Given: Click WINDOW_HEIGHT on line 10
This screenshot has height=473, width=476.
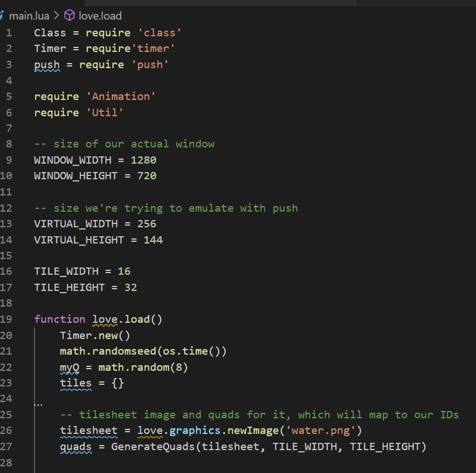Looking at the screenshot, I should tap(75, 176).
